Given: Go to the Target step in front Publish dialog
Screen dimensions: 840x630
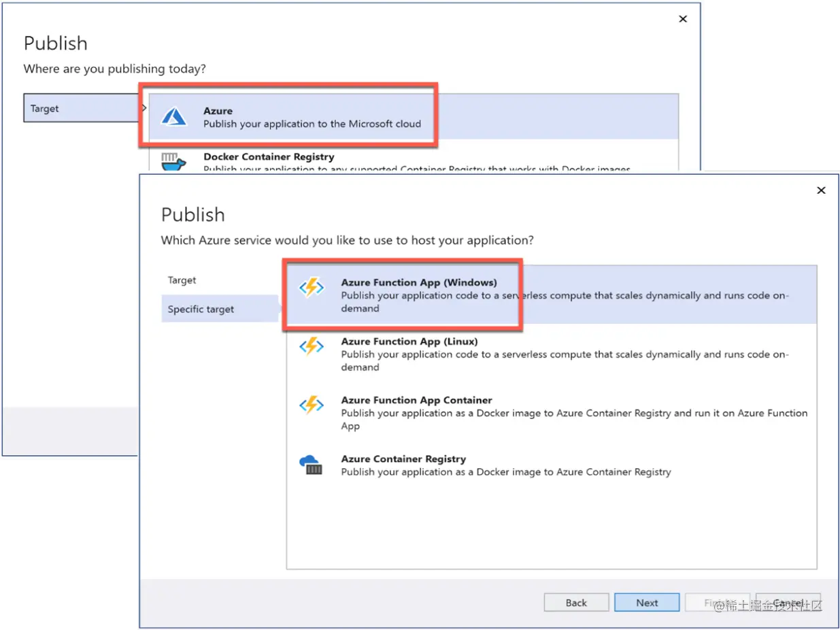Looking at the screenshot, I should click(182, 280).
